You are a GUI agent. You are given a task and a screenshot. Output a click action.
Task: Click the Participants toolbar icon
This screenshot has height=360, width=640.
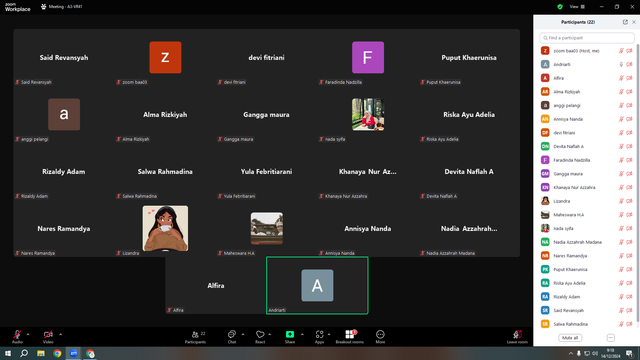pyautogui.click(x=195, y=336)
